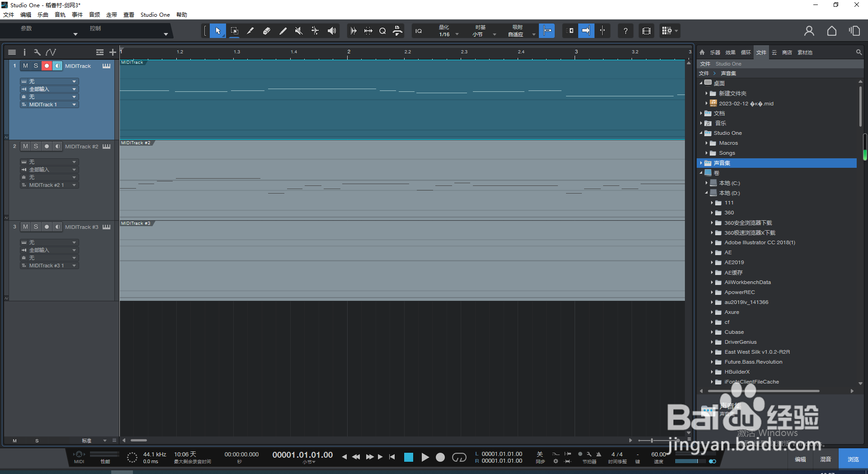This screenshot has width=868, height=474.
Task: Select the Bend tool
Action: tap(315, 31)
